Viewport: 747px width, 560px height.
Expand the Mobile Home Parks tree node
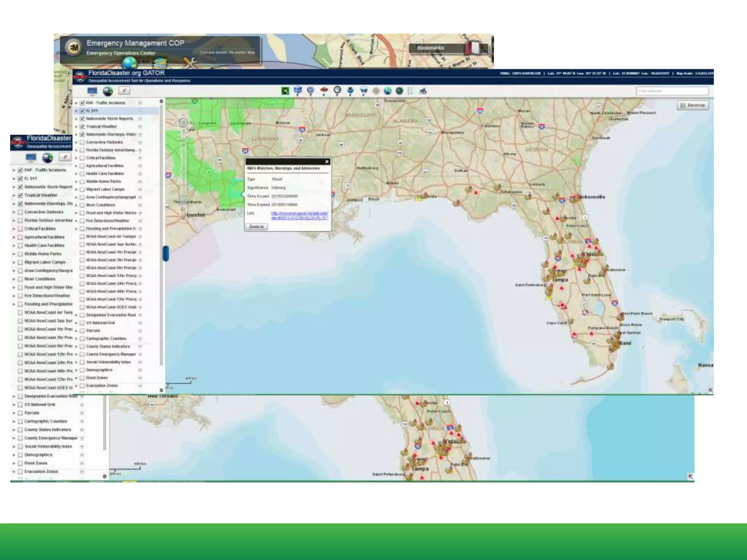coord(76,182)
